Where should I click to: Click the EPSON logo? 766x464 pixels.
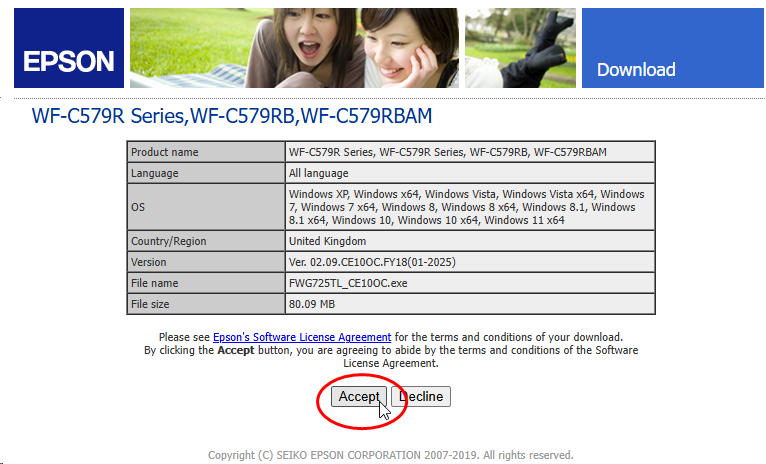pos(69,48)
